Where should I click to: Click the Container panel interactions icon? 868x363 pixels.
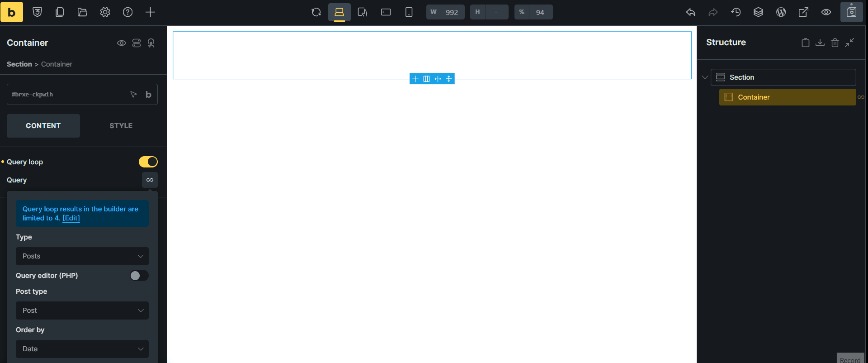pos(151,43)
